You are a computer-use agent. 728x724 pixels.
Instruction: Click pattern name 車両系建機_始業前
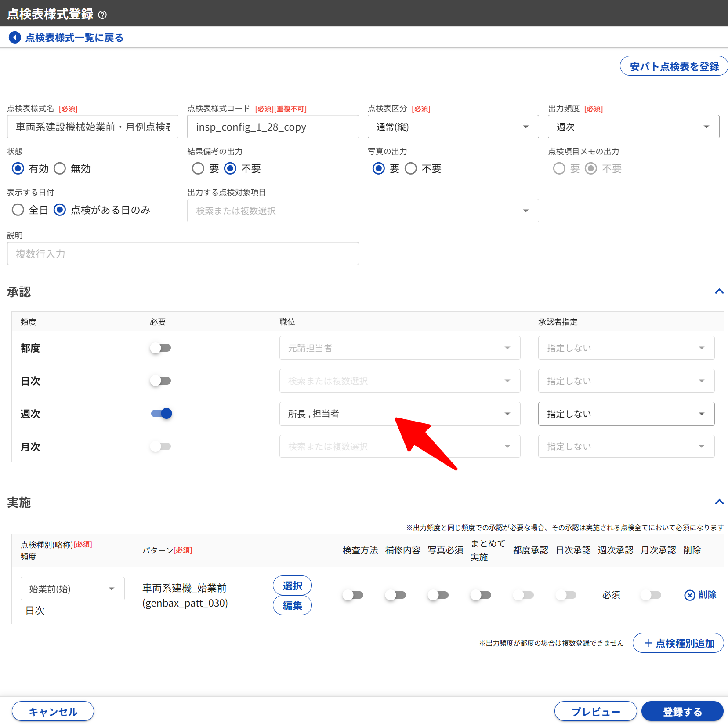click(x=185, y=588)
